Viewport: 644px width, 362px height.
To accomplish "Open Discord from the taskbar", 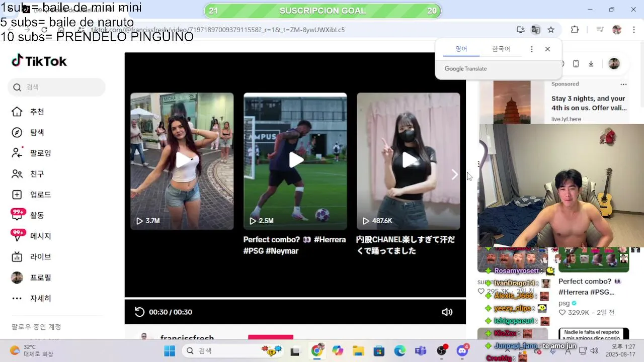I will [462, 351].
